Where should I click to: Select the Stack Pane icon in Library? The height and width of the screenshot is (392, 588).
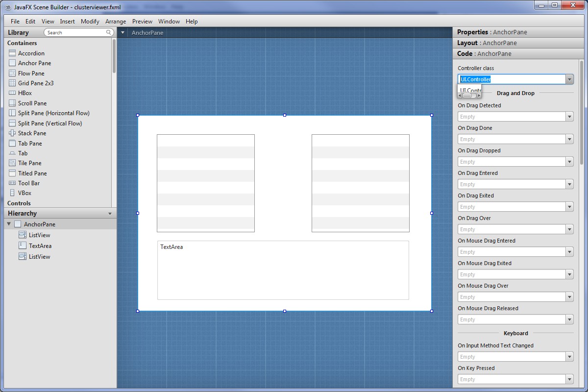click(12, 133)
